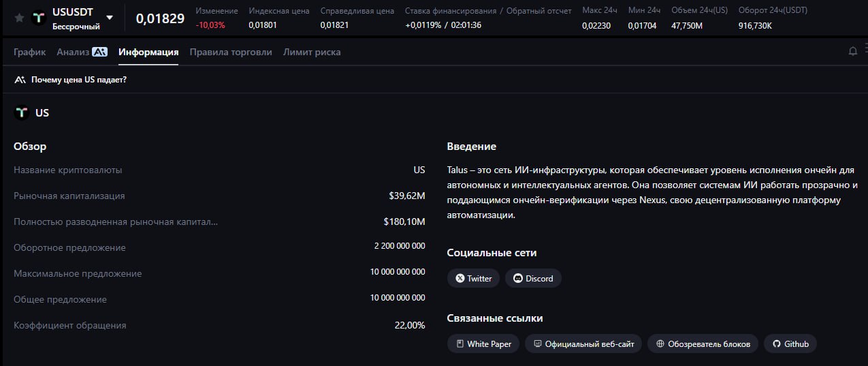Screen dimensions: 868x366
Task: Click the USUSDT token logo in header
Action: click(39, 18)
